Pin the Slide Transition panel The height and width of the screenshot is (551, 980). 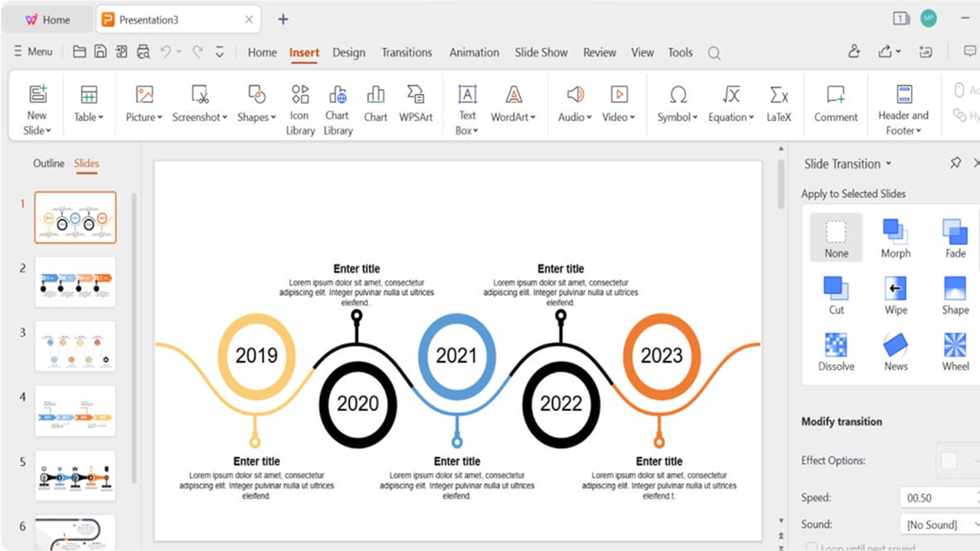tap(955, 163)
